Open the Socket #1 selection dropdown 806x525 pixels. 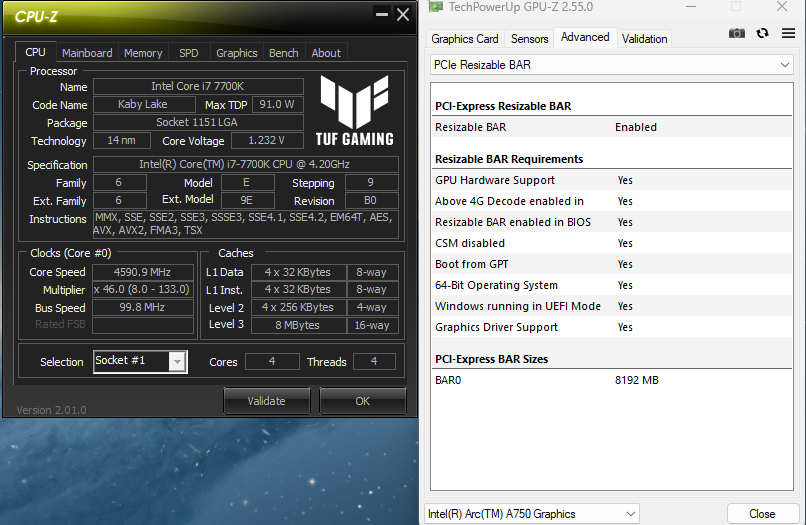(x=140, y=361)
